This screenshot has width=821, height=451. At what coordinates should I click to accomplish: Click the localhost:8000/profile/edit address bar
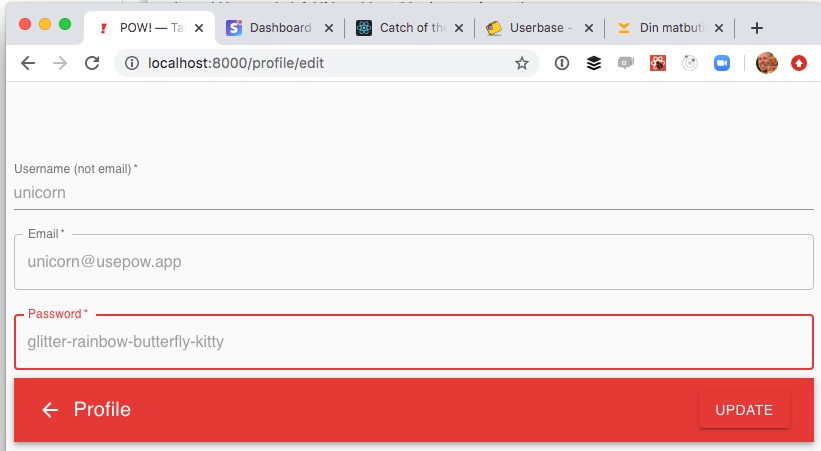325,63
